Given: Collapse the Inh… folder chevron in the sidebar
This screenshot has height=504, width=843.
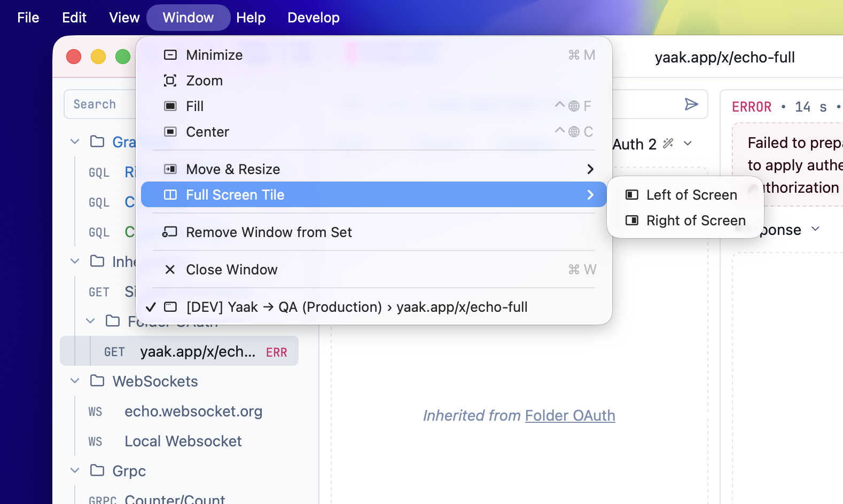Looking at the screenshot, I should (75, 261).
